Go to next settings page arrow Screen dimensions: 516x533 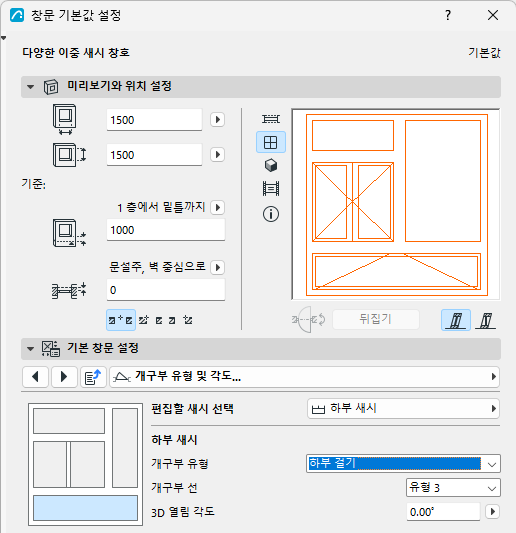(64, 377)
